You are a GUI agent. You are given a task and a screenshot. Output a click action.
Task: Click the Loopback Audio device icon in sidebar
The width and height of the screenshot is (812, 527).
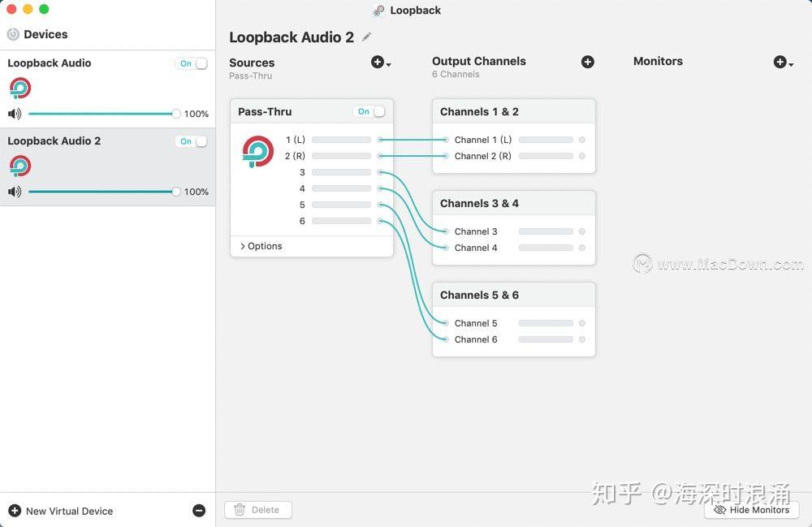(x=19, y=88)
